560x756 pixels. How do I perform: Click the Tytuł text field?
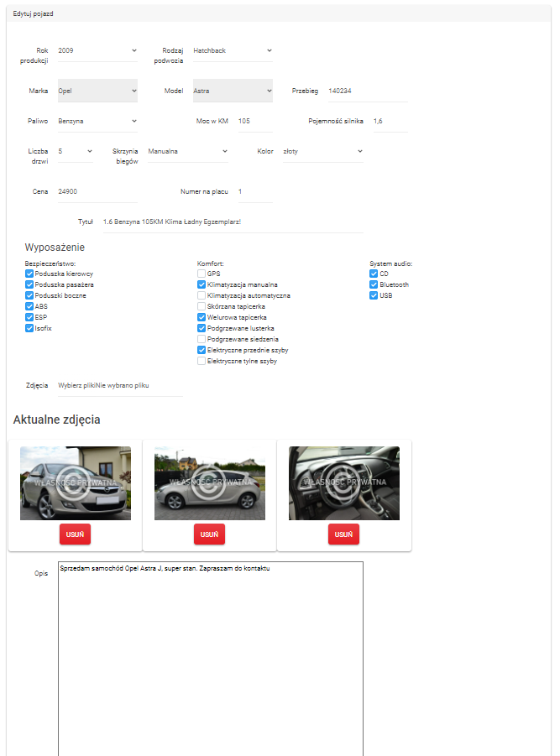233,222
